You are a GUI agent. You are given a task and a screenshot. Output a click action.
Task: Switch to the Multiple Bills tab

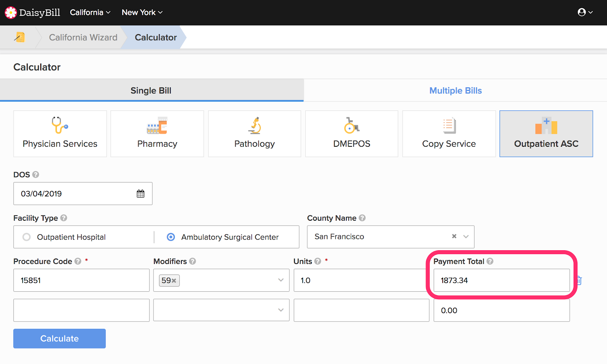coord(455,90)
